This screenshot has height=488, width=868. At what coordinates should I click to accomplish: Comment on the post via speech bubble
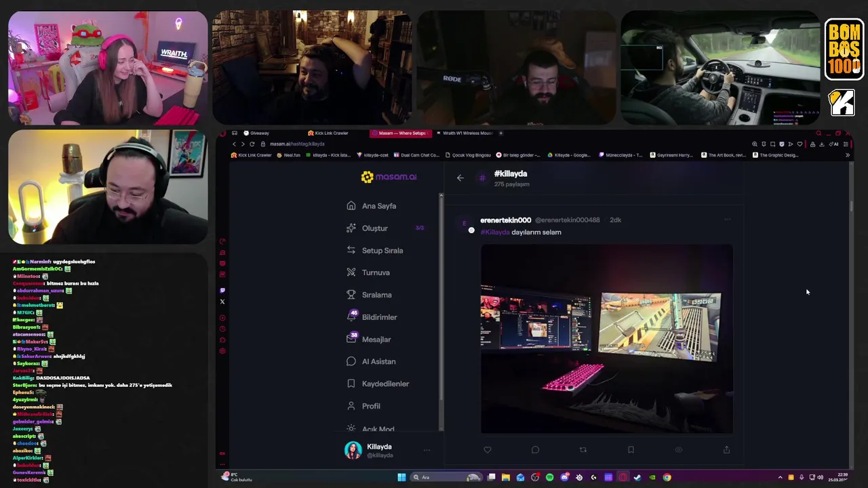pyautogui.click(x=535, y=450)
